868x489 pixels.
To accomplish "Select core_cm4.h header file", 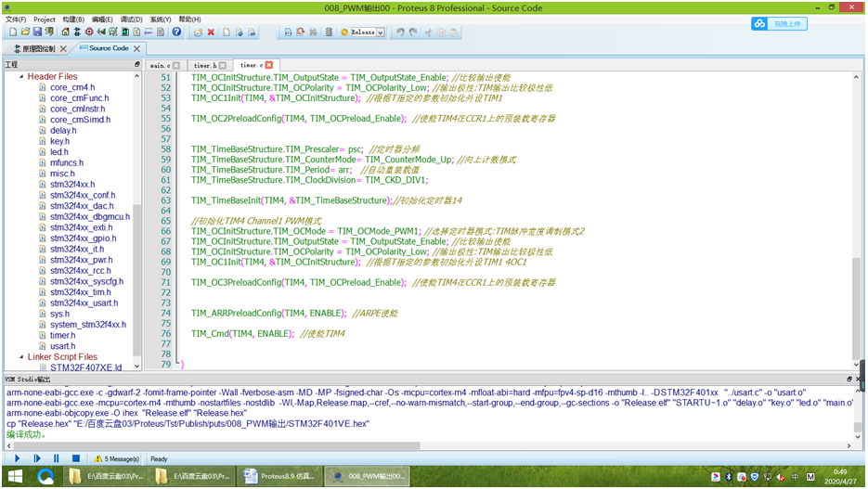I will pyautogui.click(x=72, y=87).
